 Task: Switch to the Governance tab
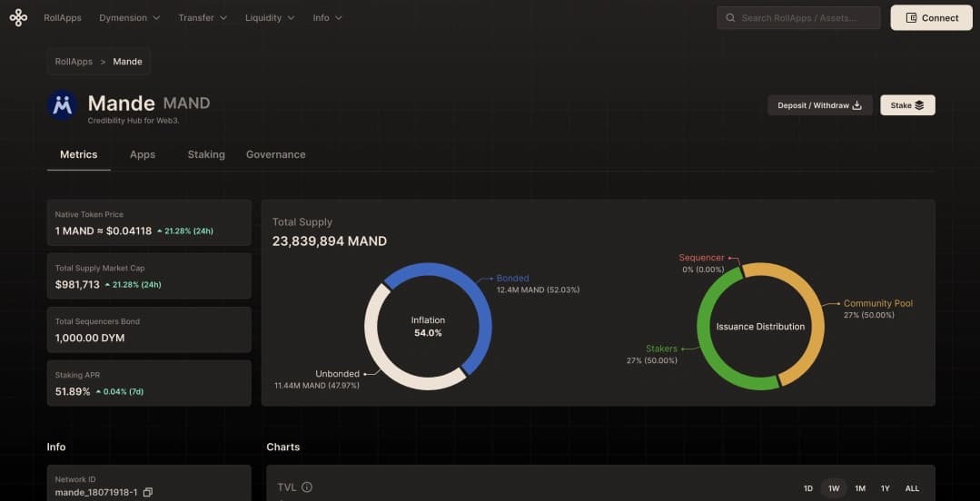pyautogui.click(x=275, y=154)
